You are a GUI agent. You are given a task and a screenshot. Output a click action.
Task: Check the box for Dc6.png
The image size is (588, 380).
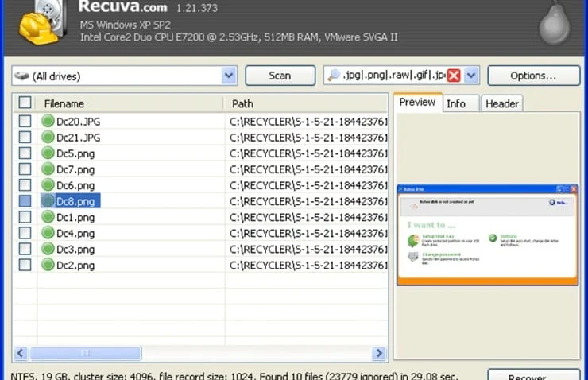25,185
